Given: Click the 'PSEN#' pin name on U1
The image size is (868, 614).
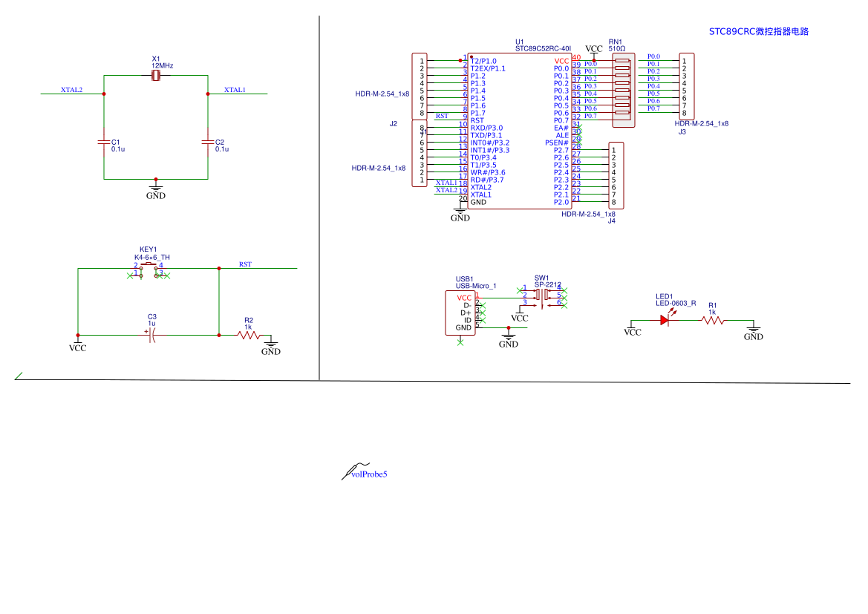Looking at the screenshot, I should point(557,143).
